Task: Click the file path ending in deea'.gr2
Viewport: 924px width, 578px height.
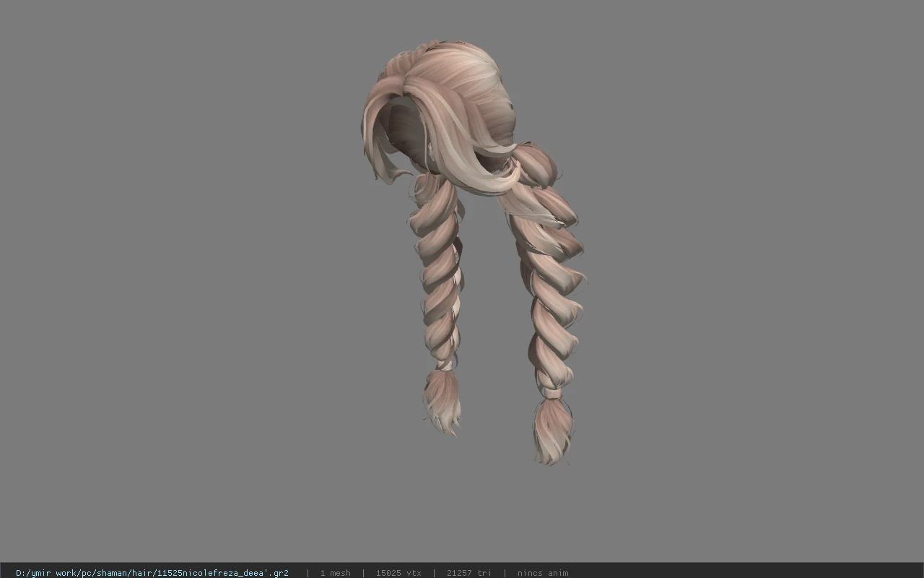Action: 152,573
